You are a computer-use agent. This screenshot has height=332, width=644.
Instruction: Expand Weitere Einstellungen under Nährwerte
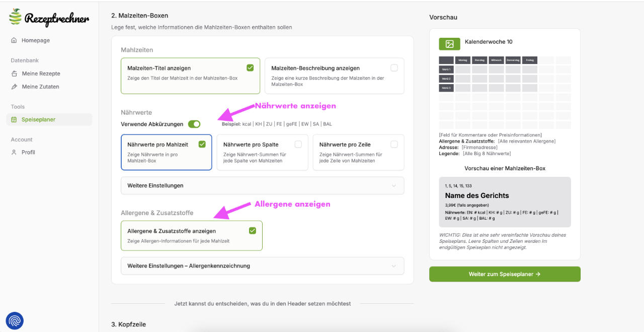262,185
